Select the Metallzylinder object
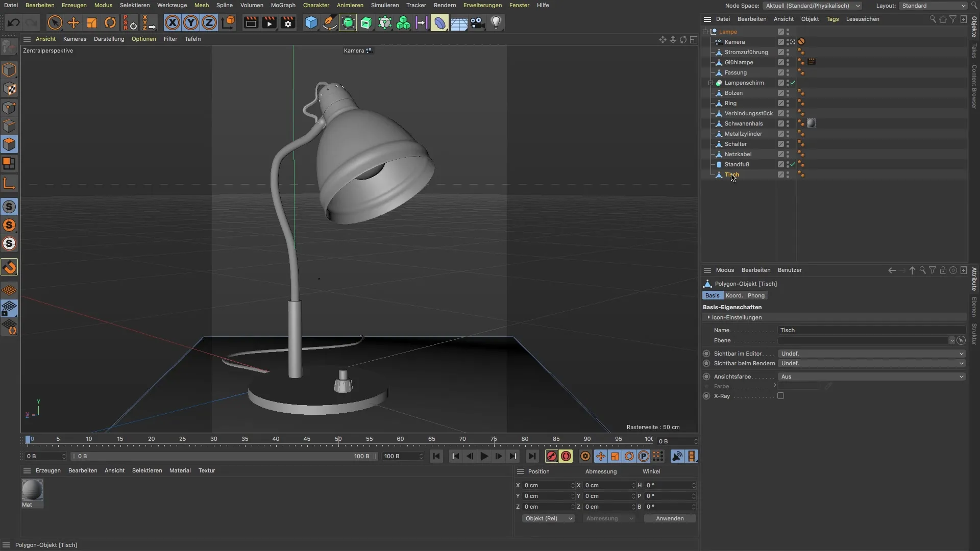 743,134
